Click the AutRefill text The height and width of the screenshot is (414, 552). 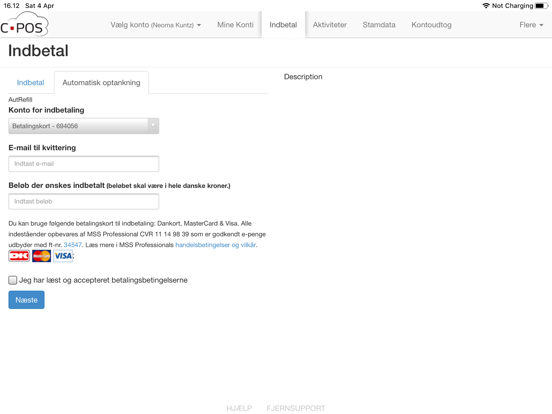click(x=20, y=100)
